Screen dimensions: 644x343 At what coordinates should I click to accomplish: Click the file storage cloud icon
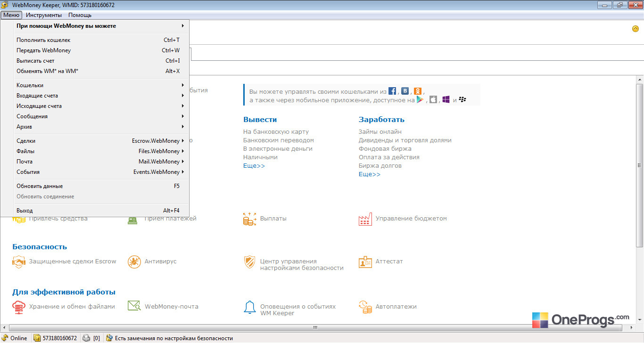[18, 307]
